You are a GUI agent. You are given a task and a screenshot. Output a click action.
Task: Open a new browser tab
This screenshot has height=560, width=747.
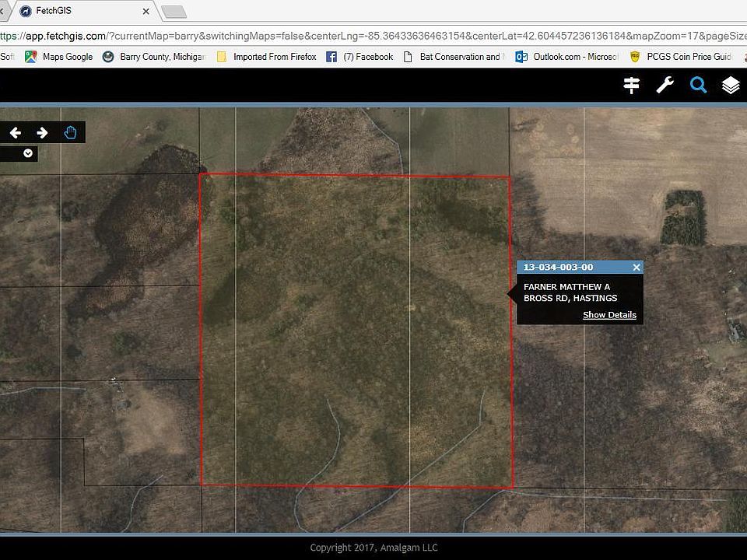[174, 12]
